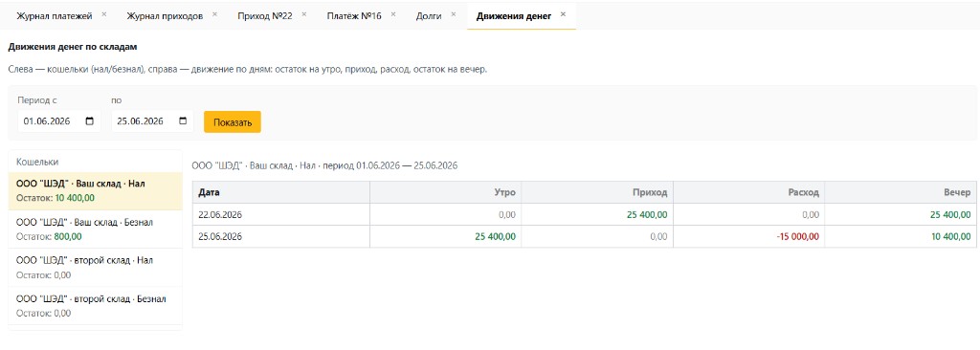Screen dimensions: 980x350
Task: Click Расход value 0,00 on 22.06.2026
Action: (810, 214)
